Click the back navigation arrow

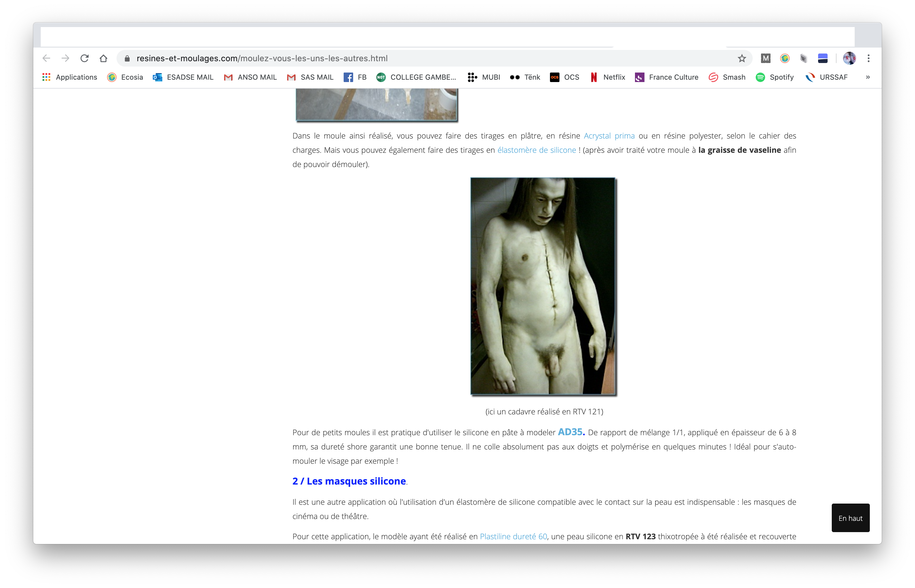pos(47,59)
